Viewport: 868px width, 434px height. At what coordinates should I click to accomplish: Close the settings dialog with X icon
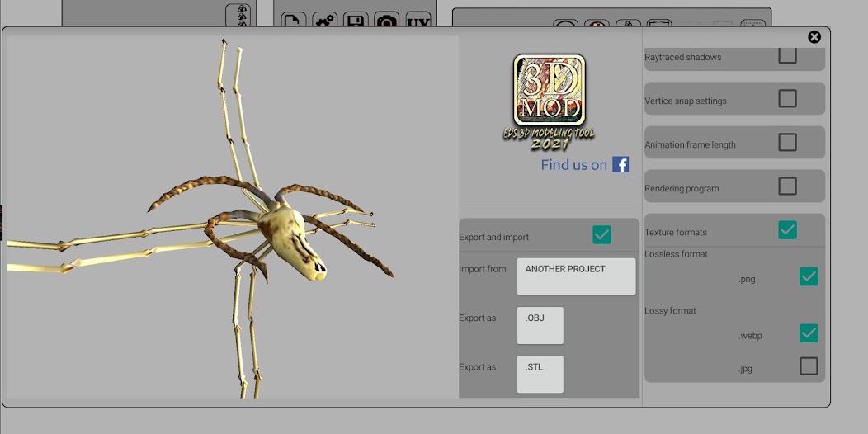coord(814,37)
